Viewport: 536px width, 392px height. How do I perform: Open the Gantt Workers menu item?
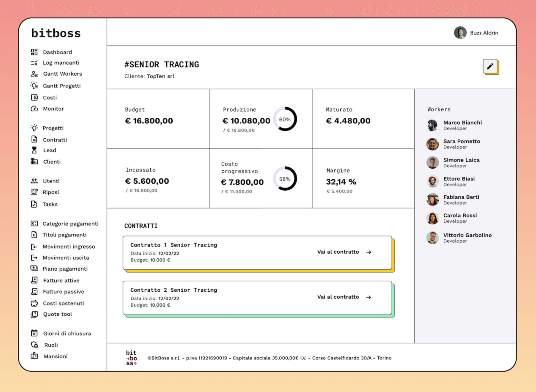pos(62,74)
